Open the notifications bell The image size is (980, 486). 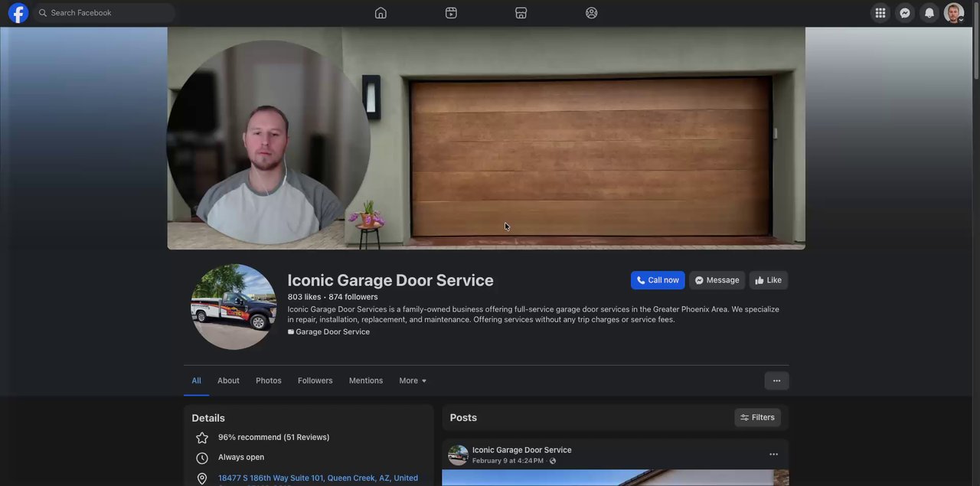pyautogui.click(x=929, y=13)
